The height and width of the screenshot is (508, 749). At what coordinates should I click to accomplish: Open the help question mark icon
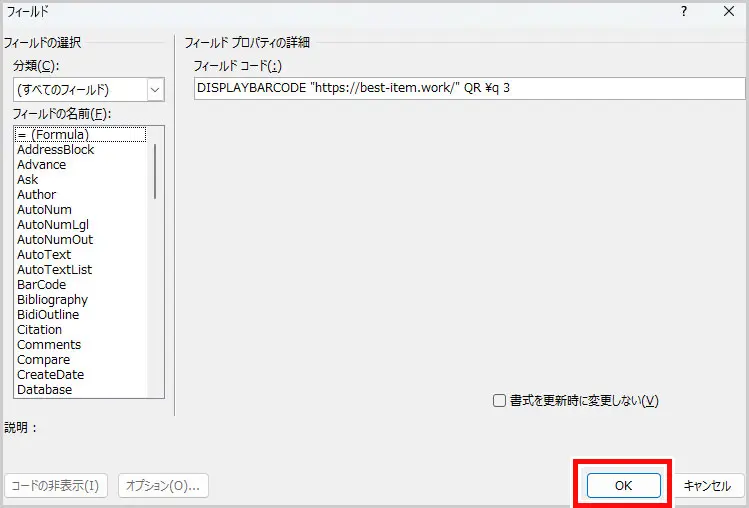click(684, 11)
